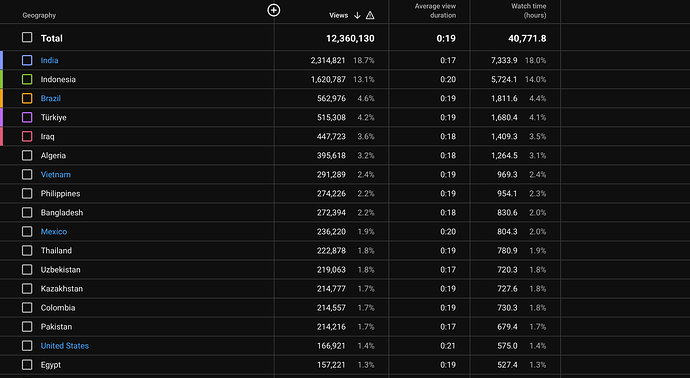Uncheck the India row checkbox

coord(27,60)
